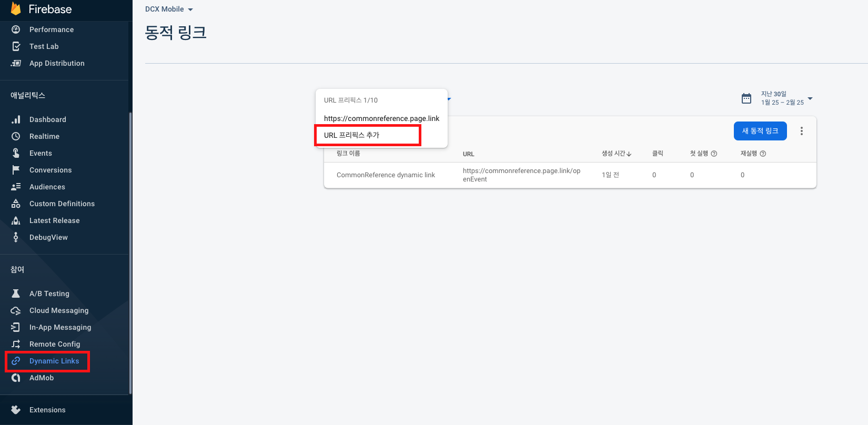Click the Realtime clock icon

tap(16, 136)
